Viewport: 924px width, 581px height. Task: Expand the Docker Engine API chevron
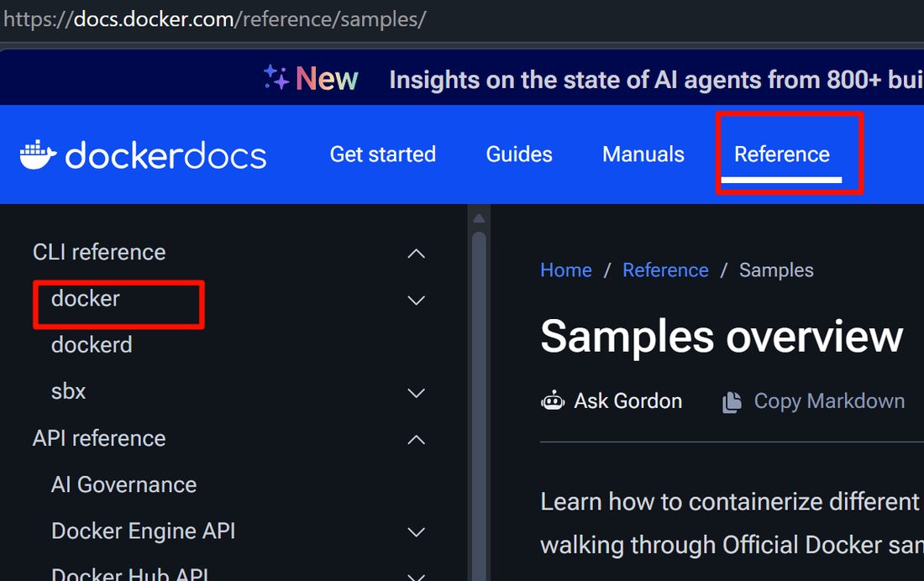pos(416,532)
